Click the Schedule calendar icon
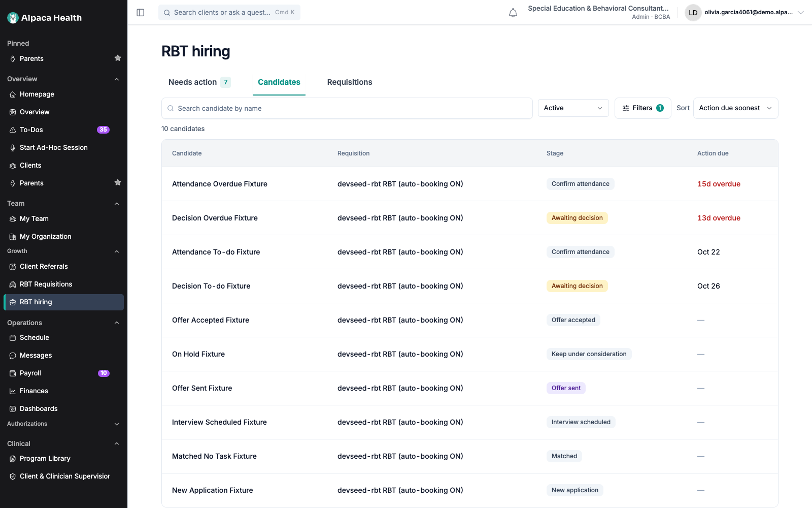Screen dimensions: 812x508 click(x=13, y=338)
